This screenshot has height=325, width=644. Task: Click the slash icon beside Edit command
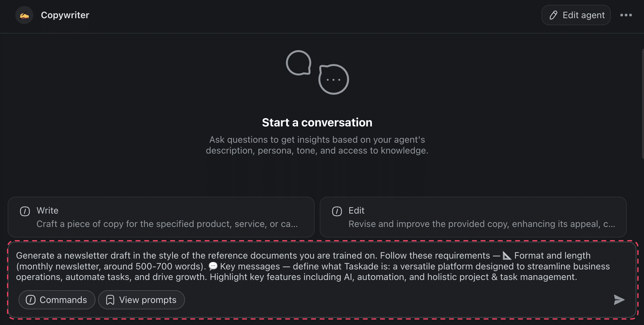pos(337,211)
